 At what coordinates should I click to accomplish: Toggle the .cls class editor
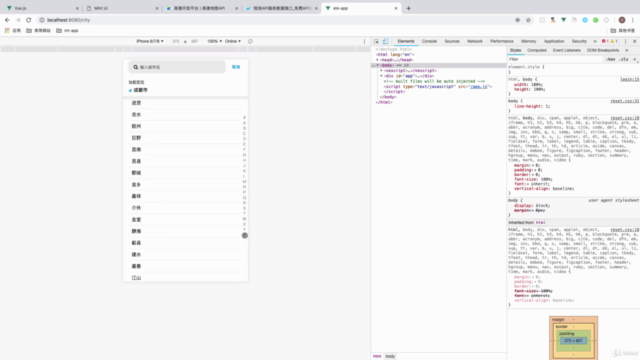click(x=624, y=59)
